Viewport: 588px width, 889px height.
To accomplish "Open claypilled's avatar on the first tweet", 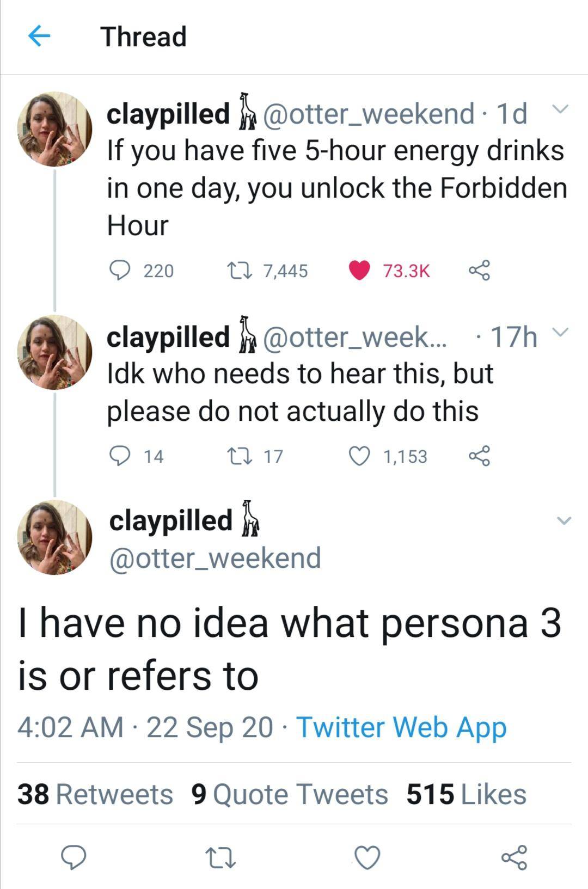I will 54,129.
